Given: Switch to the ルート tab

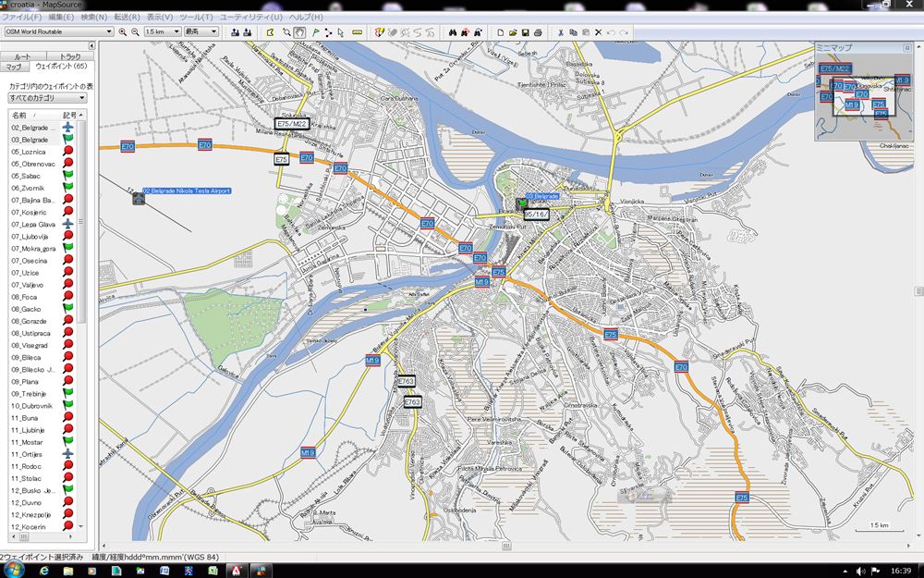Looking at the screenshot, I should tap(23, 56).
